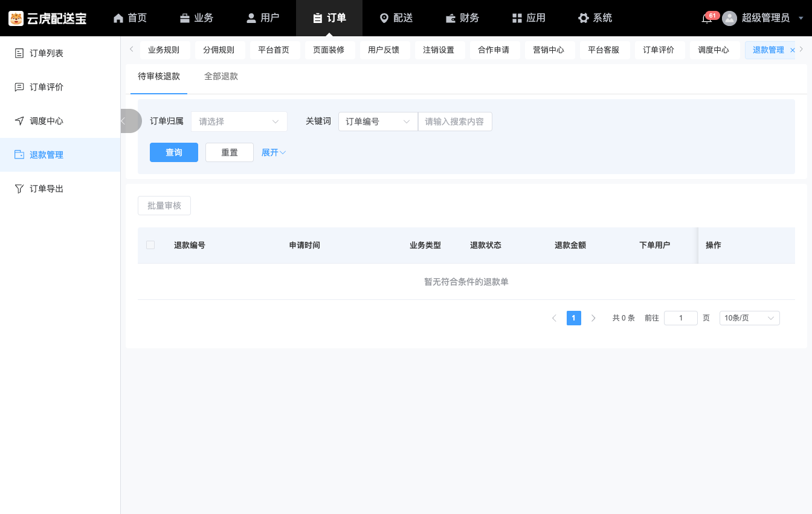Go to previous page with pagination arrow
Image resolution: width=812 pixels, height=514 pixels.
(x=554, y=318)
